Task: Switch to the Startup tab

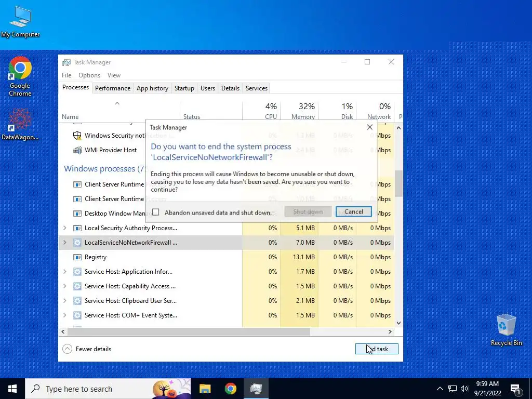Action: click(184, 88)
